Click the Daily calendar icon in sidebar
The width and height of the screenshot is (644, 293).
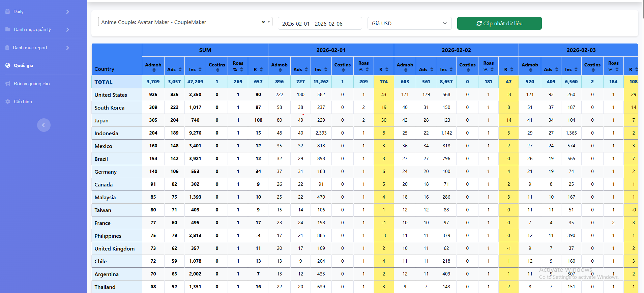(x=8, y=11)
